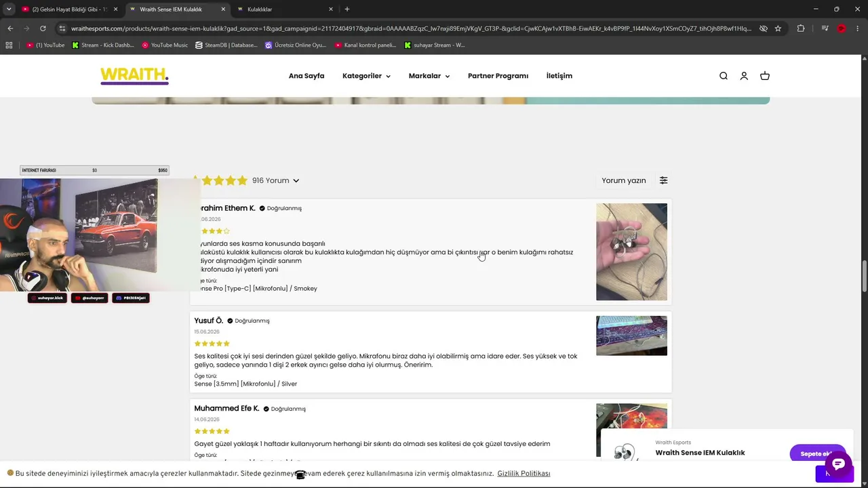Open Yusuf Ö.'s review photo
This screenshot has height=488, width=868.
pyautogui.click(x=631, y=335)
